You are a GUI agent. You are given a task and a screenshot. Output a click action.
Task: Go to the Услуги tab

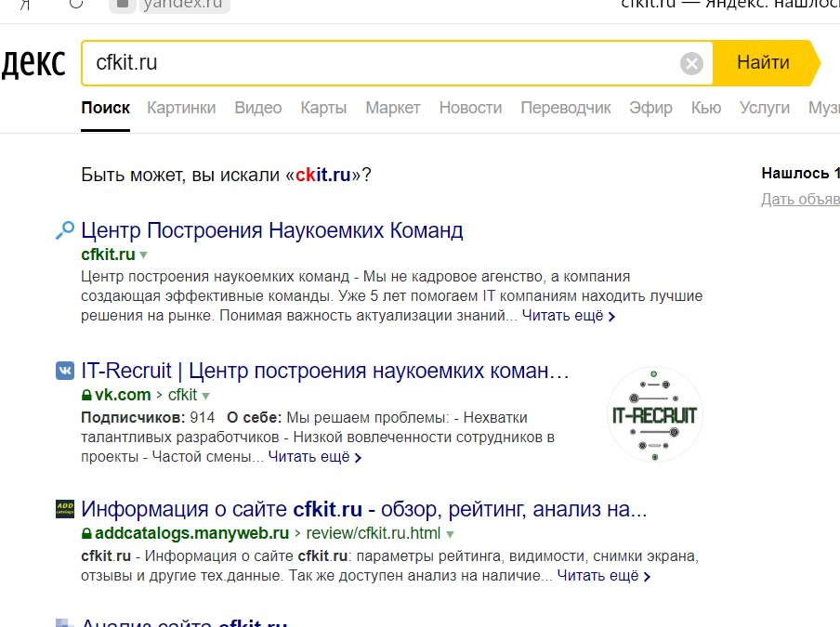765,108
